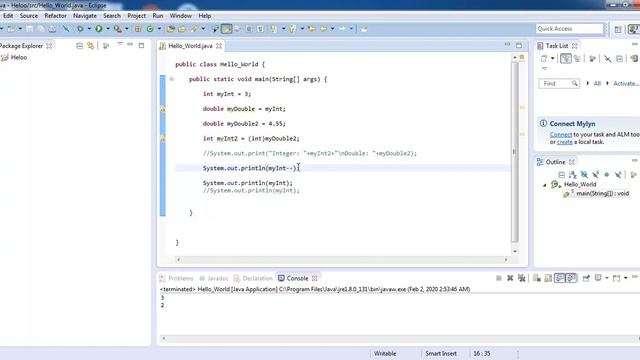Open the Help menu
The width and height of the screenshot is (640, 360).
coord(205,16)
